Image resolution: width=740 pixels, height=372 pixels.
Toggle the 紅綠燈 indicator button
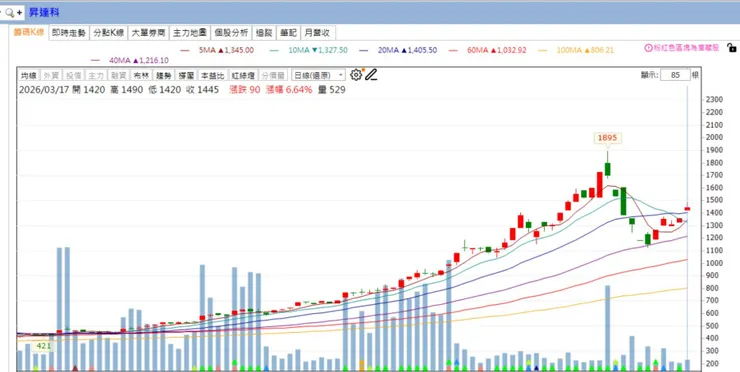[x=242, y=75]
